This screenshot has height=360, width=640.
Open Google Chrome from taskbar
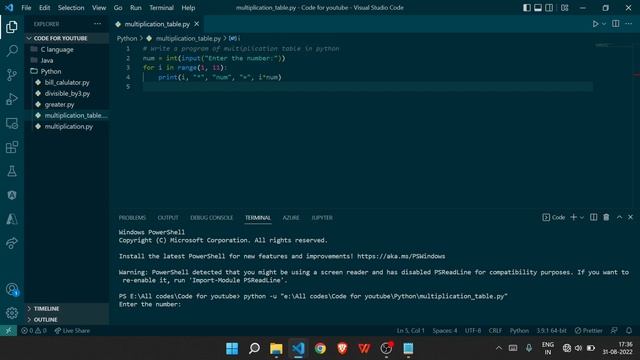pyautogui.click(x=320, y=348)
